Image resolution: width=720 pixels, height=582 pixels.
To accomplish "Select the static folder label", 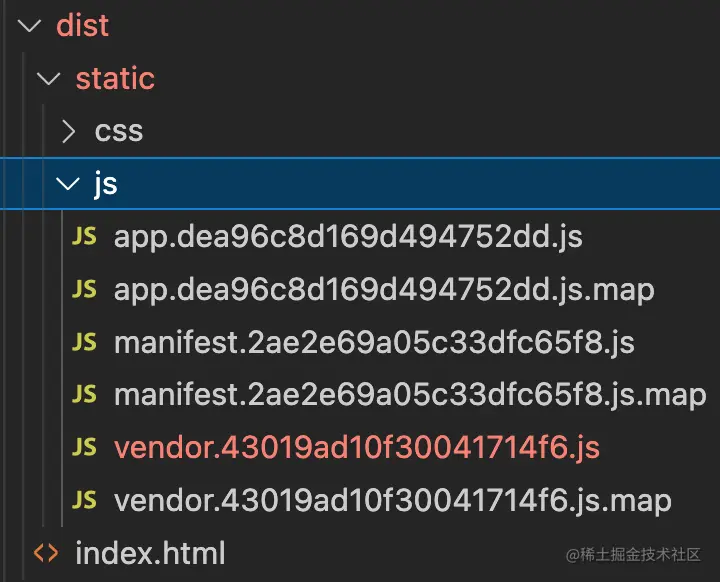I will [115, 78].
